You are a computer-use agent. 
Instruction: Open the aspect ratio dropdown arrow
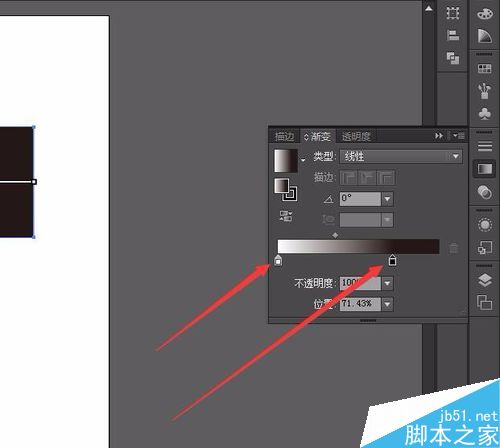coord(387,220)
